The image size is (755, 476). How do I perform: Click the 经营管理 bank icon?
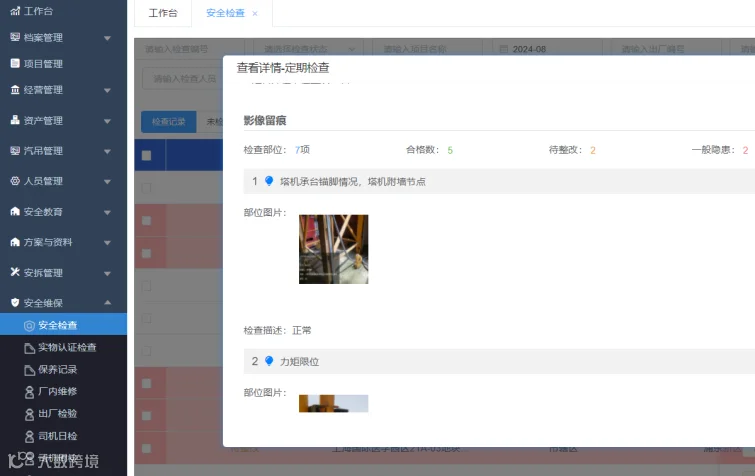(x=15, y=90)
